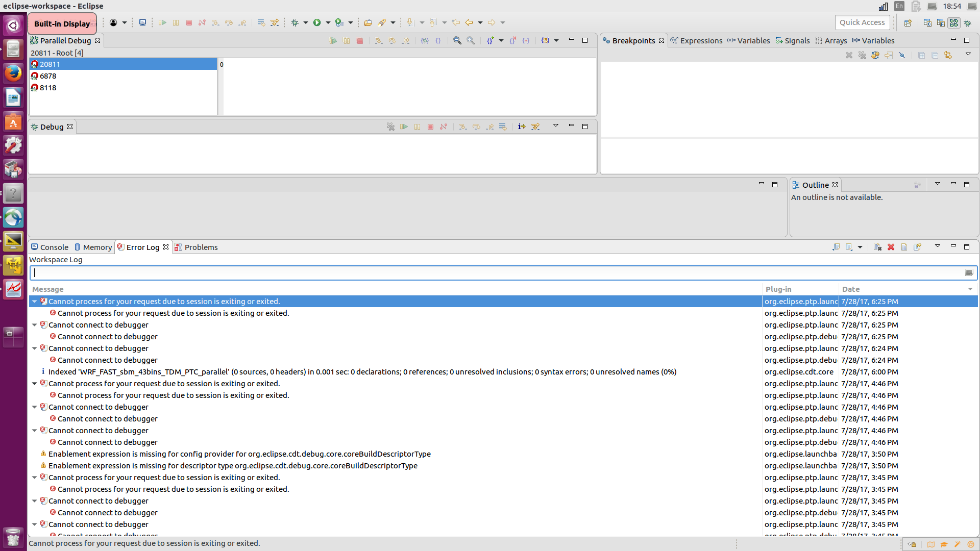The height and width of the screenshot is (551, 980).
Task: Click the Import Log icon in Error Log
Action: [849, 247]
